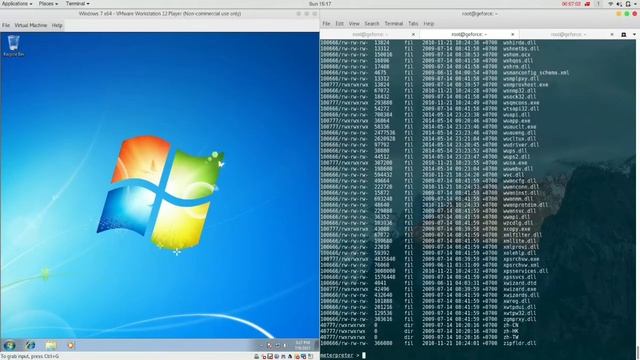Open the Applications menu in top panel
This screenshot has height=360, width=640.
point(17,4)
